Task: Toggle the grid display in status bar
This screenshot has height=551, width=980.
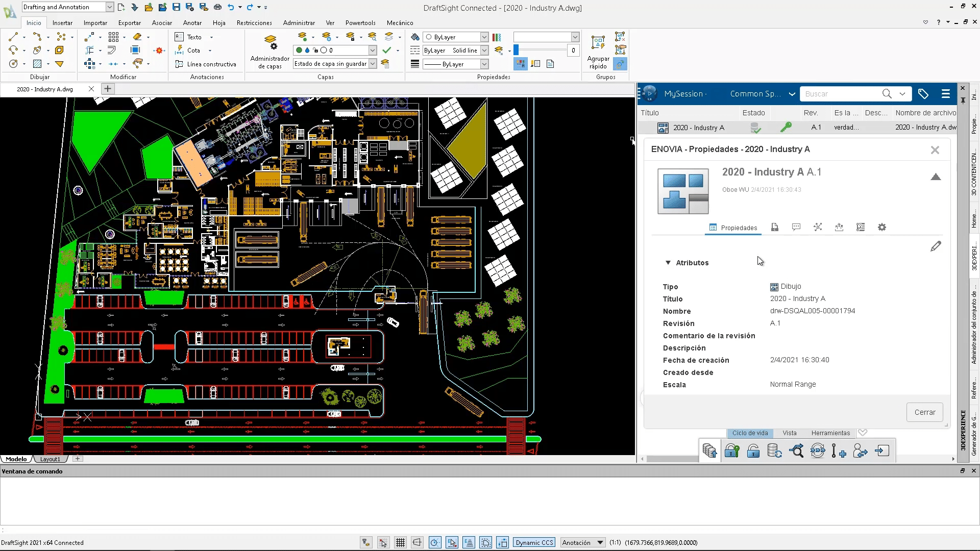Action: pos(400,543)
